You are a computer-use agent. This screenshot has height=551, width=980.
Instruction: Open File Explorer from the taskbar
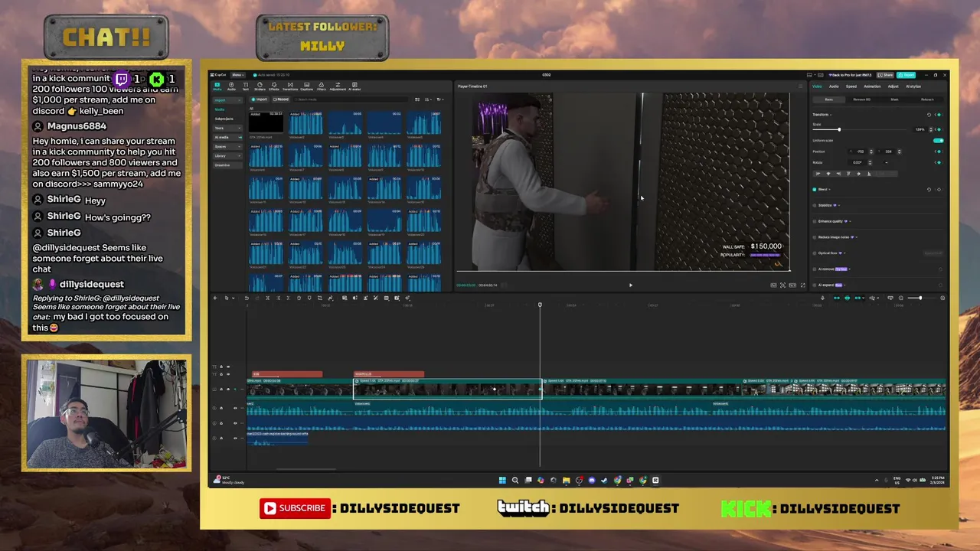[x=566, y=480]
